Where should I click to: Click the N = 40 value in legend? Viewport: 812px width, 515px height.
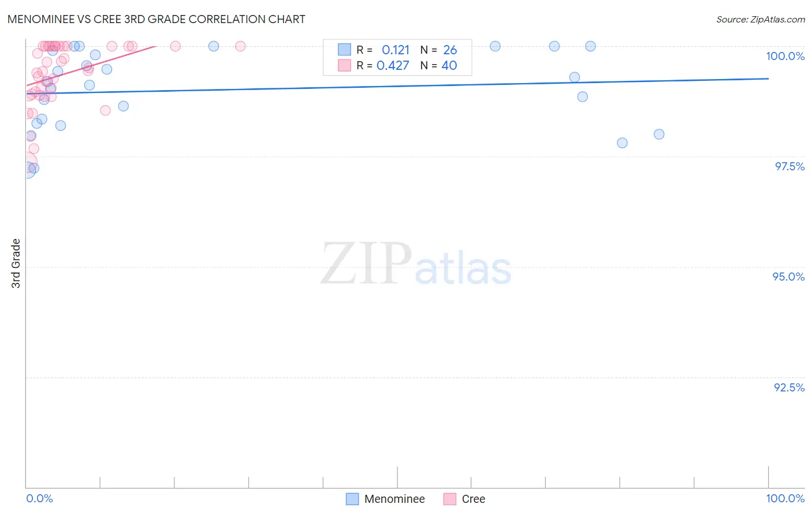(439, 65)
